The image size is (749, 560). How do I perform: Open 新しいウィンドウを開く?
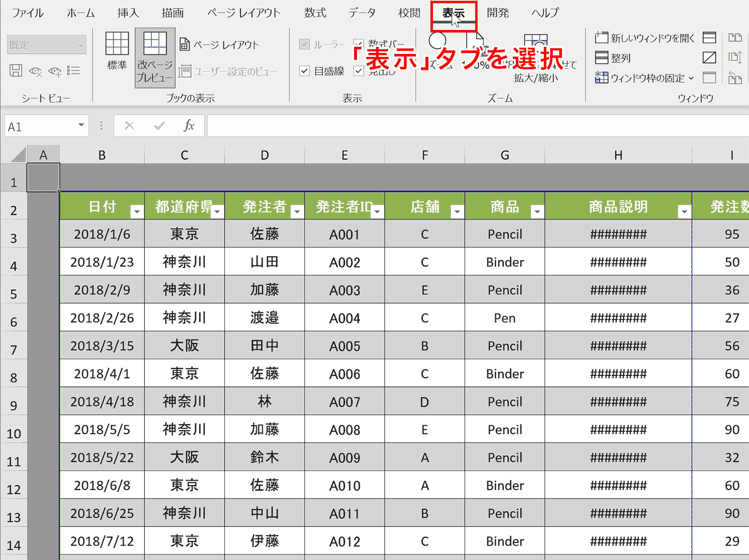point(645,38)
